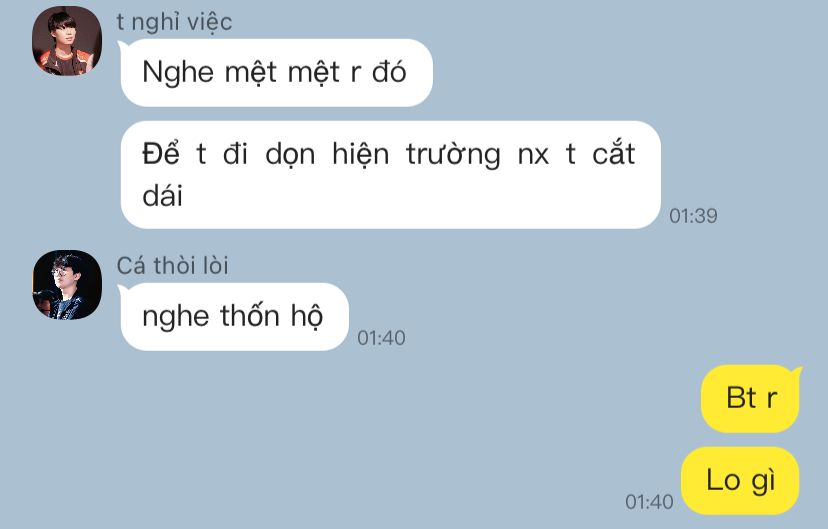
Task: Click the 01:39 timestamp
Action: [693, 216]
